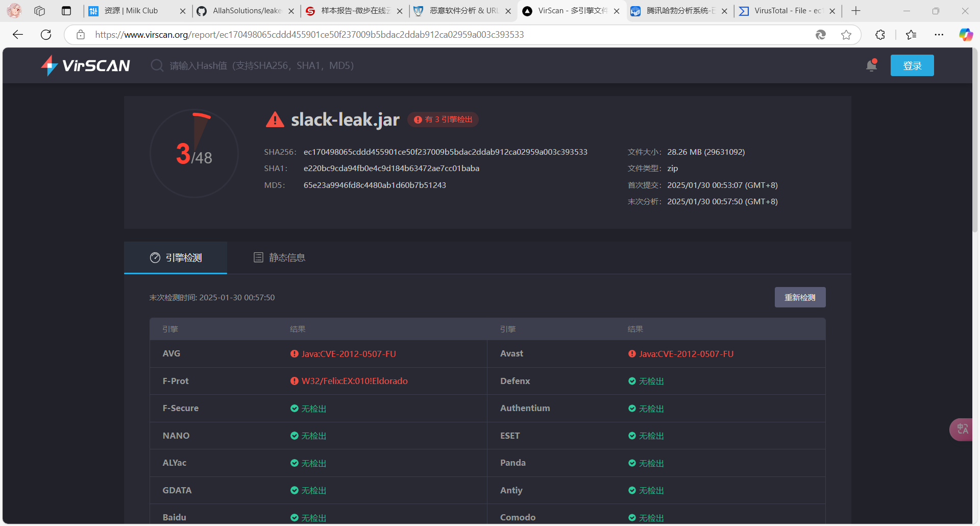Click the 3/48 detection gauge
This screenshot has height=526, width=980.
[194, 153]
